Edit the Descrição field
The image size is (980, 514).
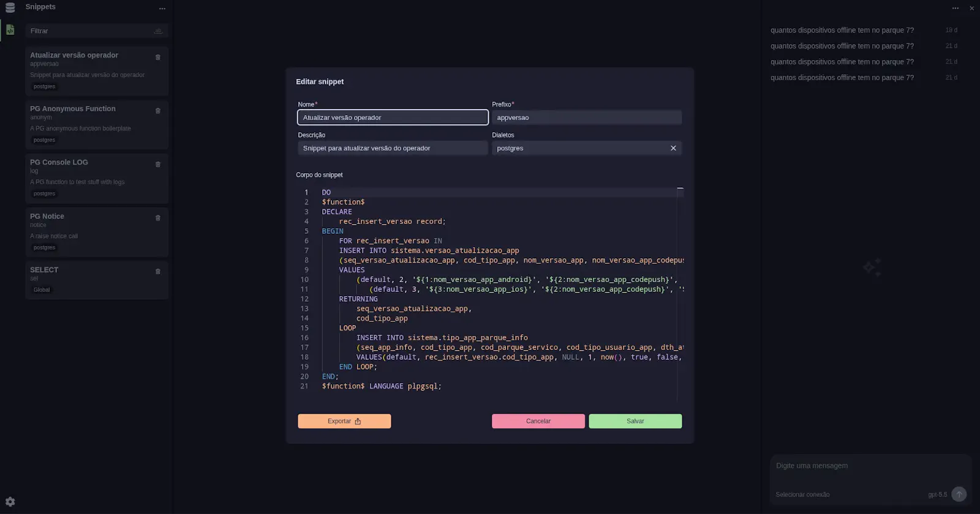(393, 148)
